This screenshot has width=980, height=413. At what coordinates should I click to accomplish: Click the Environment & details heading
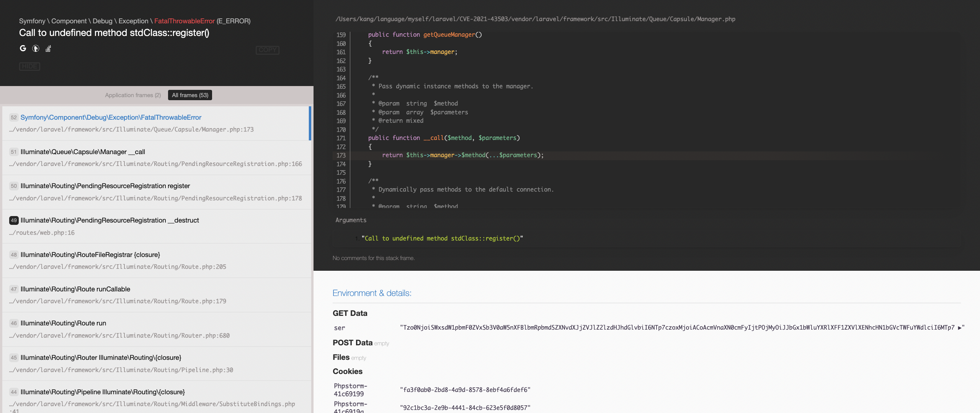[372, 293]
